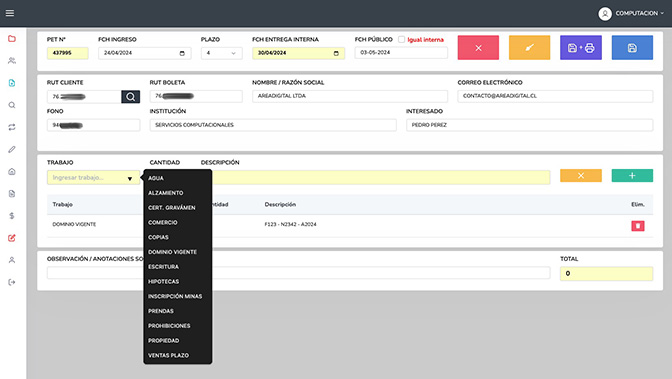
Task: Click the Descripción column header
Action: [280, 205]
